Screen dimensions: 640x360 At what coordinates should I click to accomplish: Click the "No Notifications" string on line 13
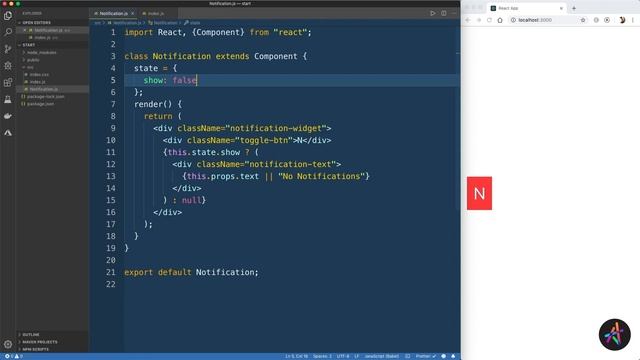pyautogui.click(x=321, y=176)
